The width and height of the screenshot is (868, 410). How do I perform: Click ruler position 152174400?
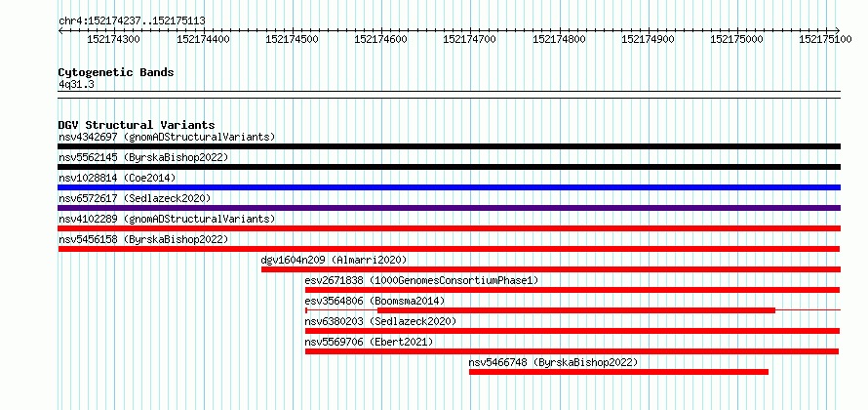[203, 39]
